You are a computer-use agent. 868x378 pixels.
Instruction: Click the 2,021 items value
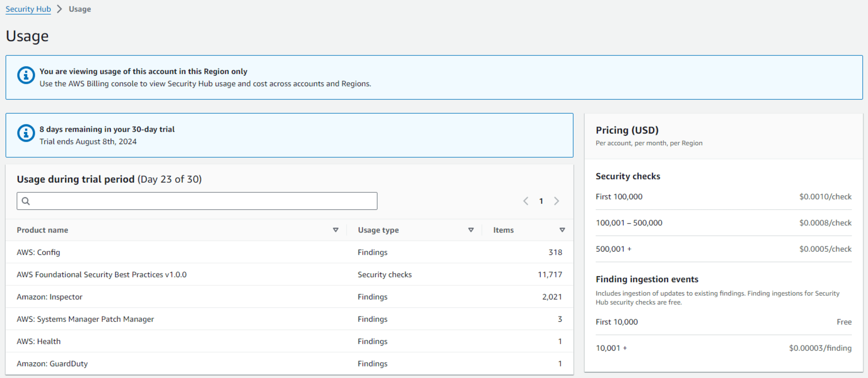[552, 297]
